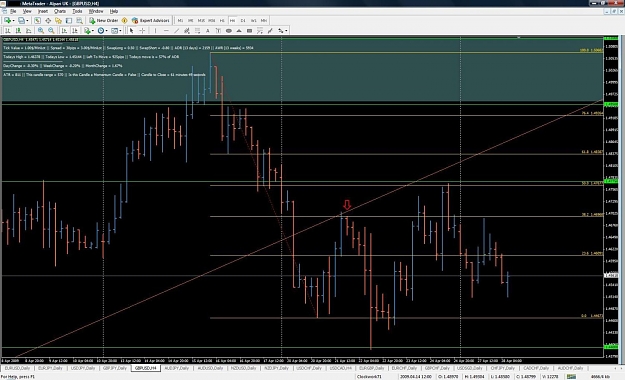Switch to MN monthly timeframe
625x380 pixels.
264,20
